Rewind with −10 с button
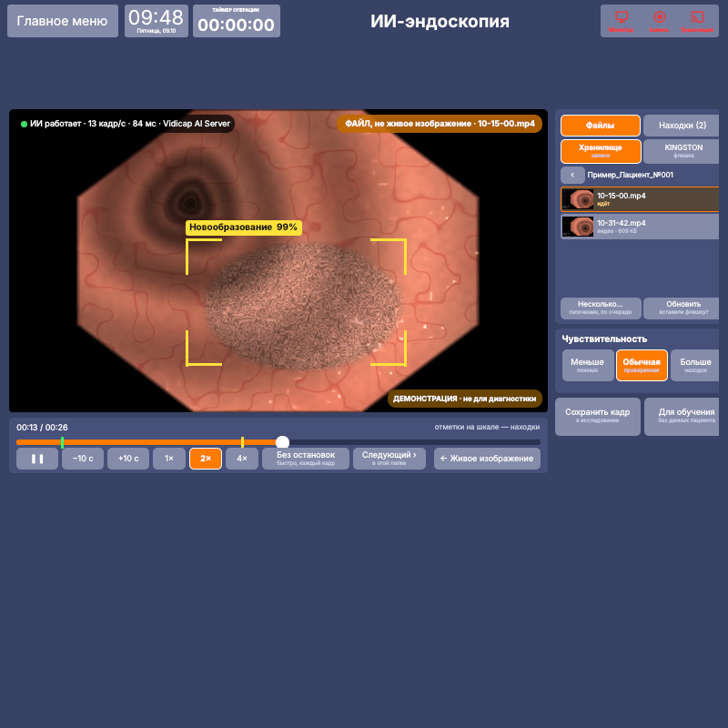The width and height of the screenshot is (728, 728). point(83,459)
